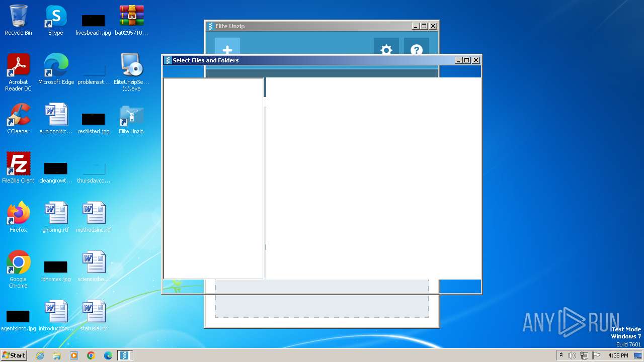This screenshot has width=644, height=362.
Task: Launch Acrobat Reader DC shortcut
Action: [18, 72]
